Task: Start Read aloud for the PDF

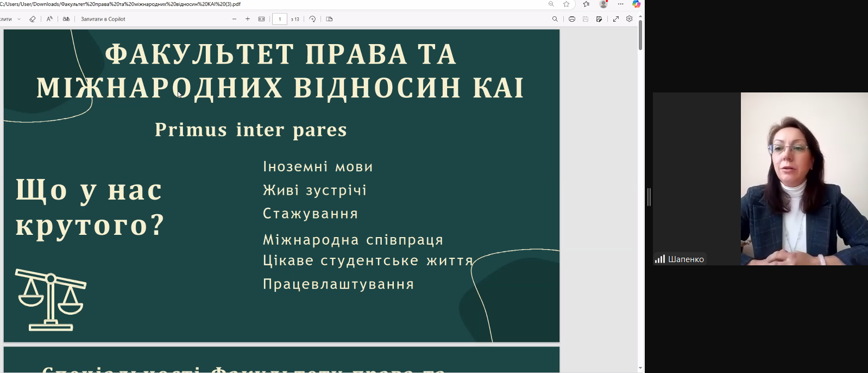Action: (x=49, y=19)
